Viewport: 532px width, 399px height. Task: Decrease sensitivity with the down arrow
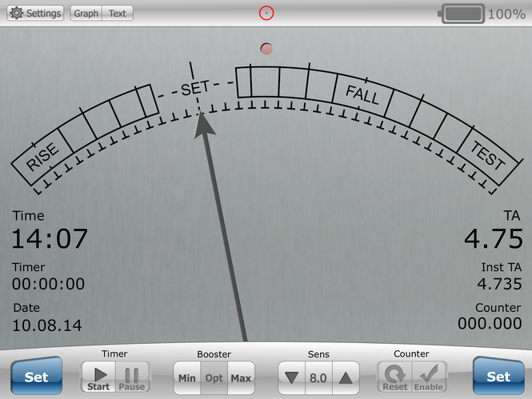click(291, 377)
